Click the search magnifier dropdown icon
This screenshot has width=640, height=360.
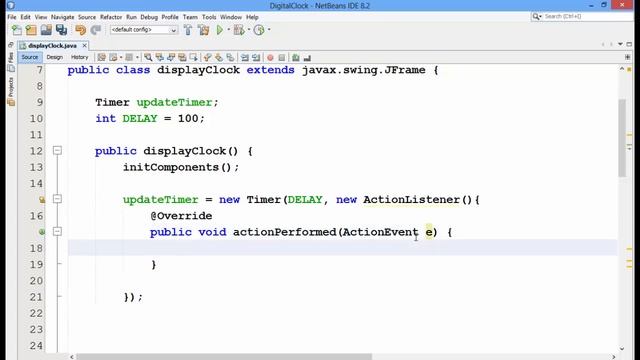[537, 16]
